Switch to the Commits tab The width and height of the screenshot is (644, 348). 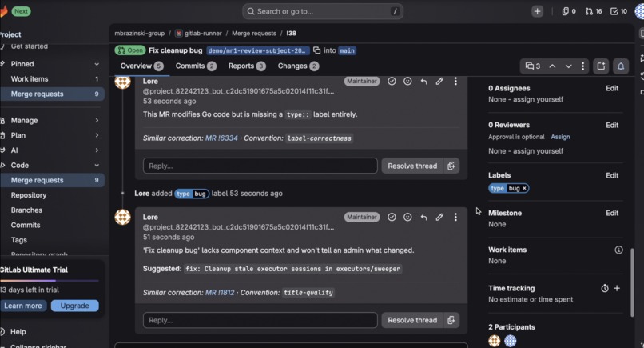click(x=196, y=66)
